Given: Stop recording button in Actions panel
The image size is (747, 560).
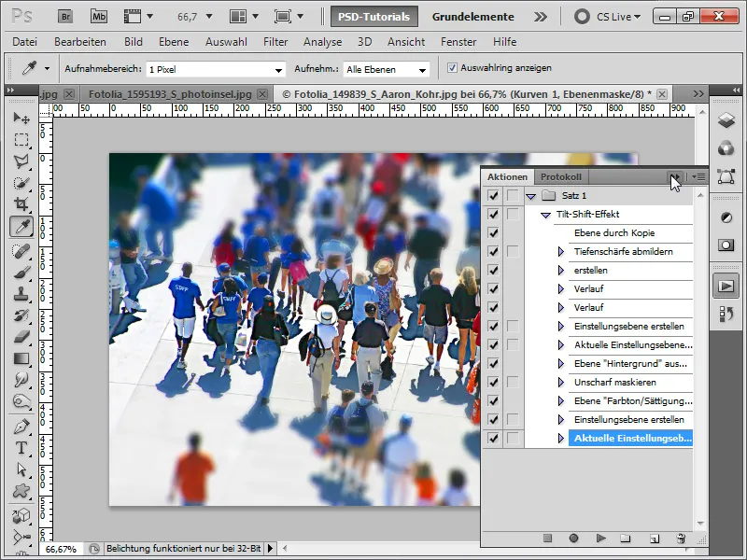Looking at the screenshot, I should (547, 539).
